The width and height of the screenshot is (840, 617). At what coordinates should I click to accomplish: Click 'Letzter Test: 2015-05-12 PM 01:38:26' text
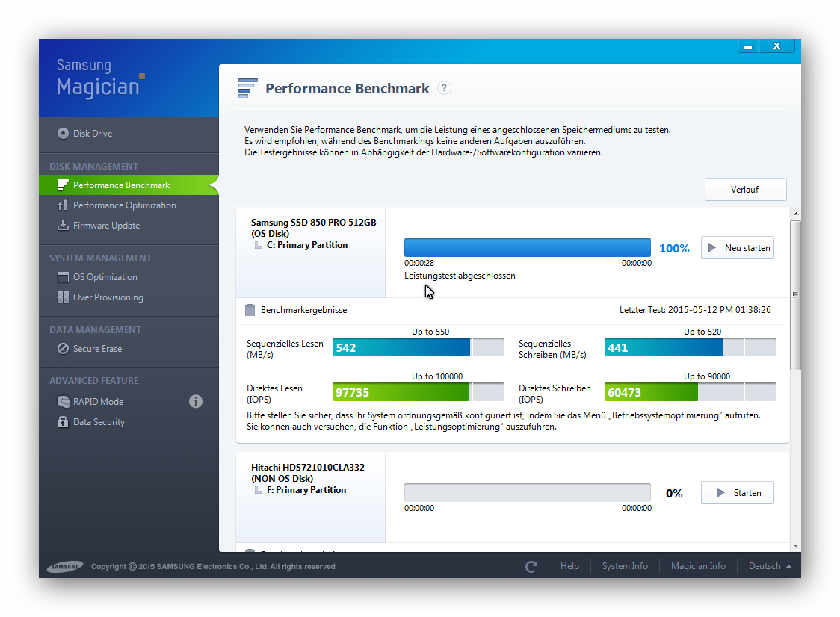tap(695, 310)
